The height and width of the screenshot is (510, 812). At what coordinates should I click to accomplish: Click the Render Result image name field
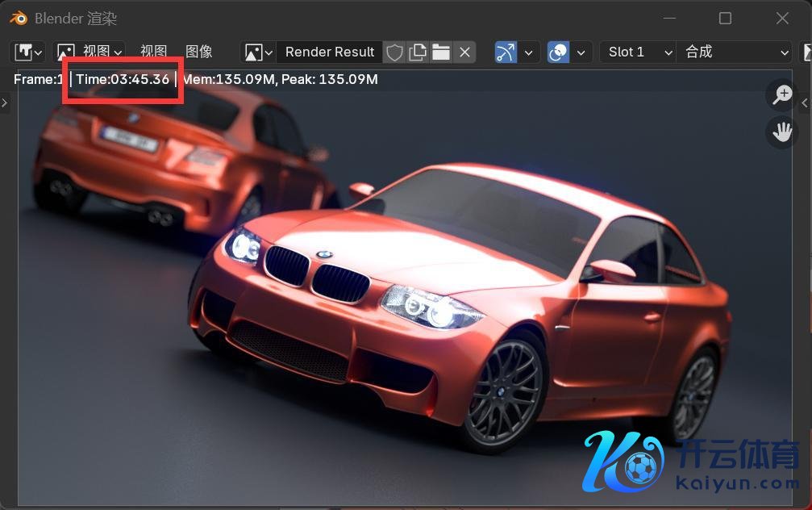tap(330, 52)
